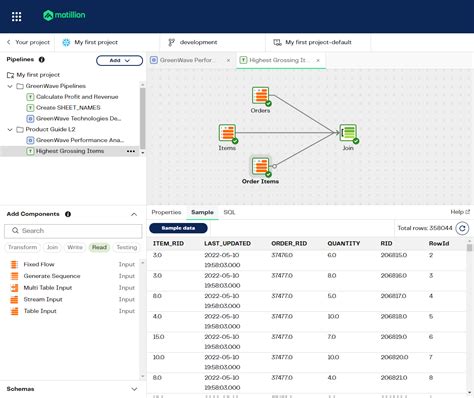Select the Items component on canvas
474x398 pixels.
coord(228,134)
